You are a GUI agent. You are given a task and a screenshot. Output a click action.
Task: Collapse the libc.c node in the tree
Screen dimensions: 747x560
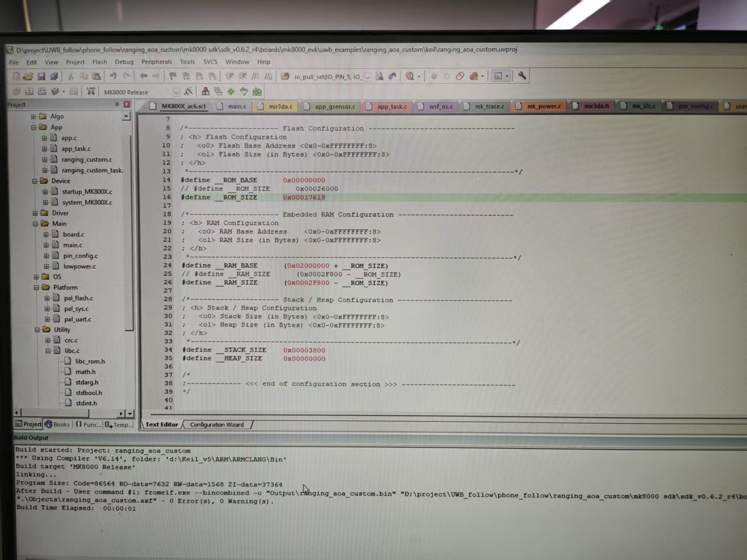click(x=48, y=351)
